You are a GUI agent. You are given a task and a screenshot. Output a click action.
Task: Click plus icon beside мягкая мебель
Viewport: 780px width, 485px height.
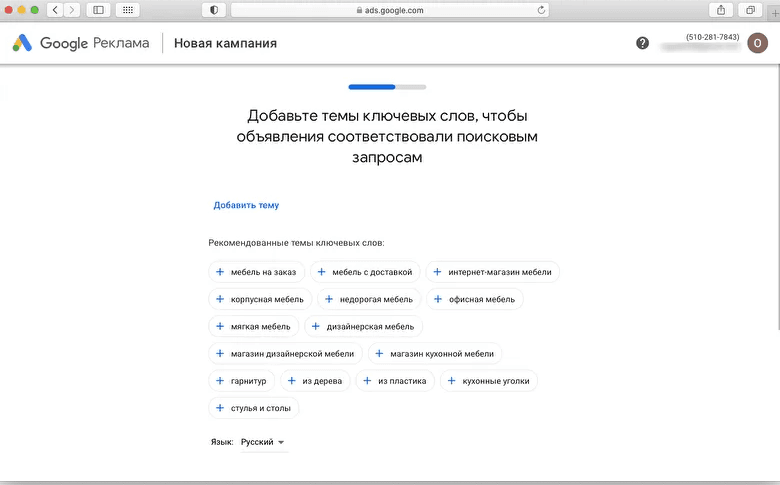tap(220, 326)
